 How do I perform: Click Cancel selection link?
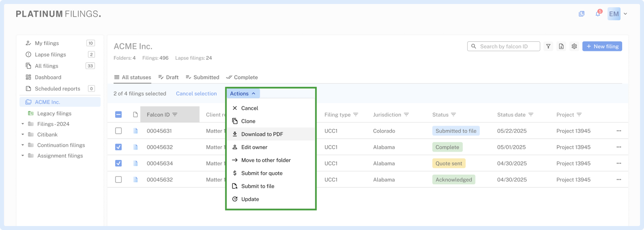pos(196,94)
